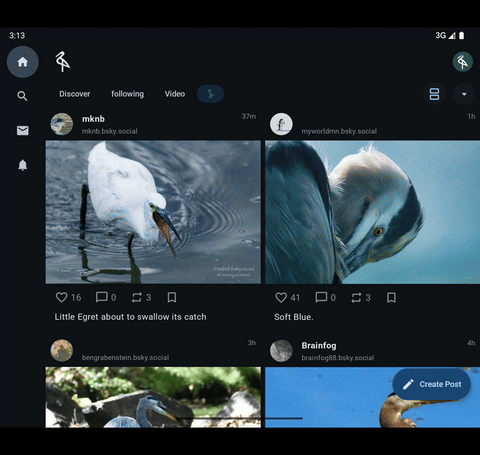Open the mknb display name
Image resolution: width=480 pixels, height=455 pixels.
click(93, 119)
